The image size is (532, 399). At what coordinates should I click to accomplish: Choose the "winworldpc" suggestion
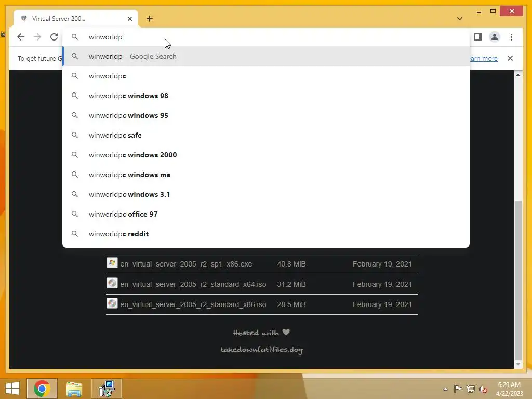[x=266, y=76]
